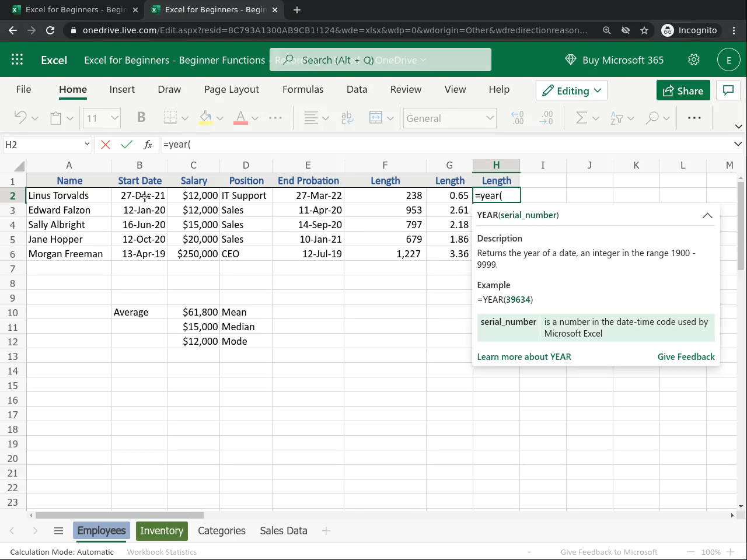Image resolution: width=747 pixels, height=560 pixels.
Task: Click the fill color highlighter swatch
Action: coord(205,118)
